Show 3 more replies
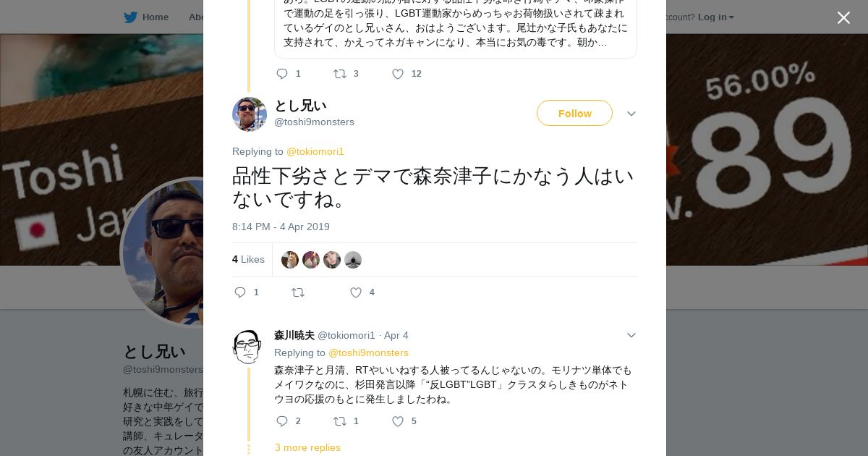Screen dimensions: 868x456 (307, 447)
